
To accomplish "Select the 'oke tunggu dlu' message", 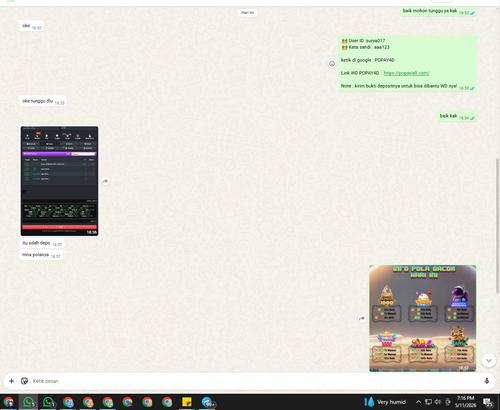I will (43, 101).
